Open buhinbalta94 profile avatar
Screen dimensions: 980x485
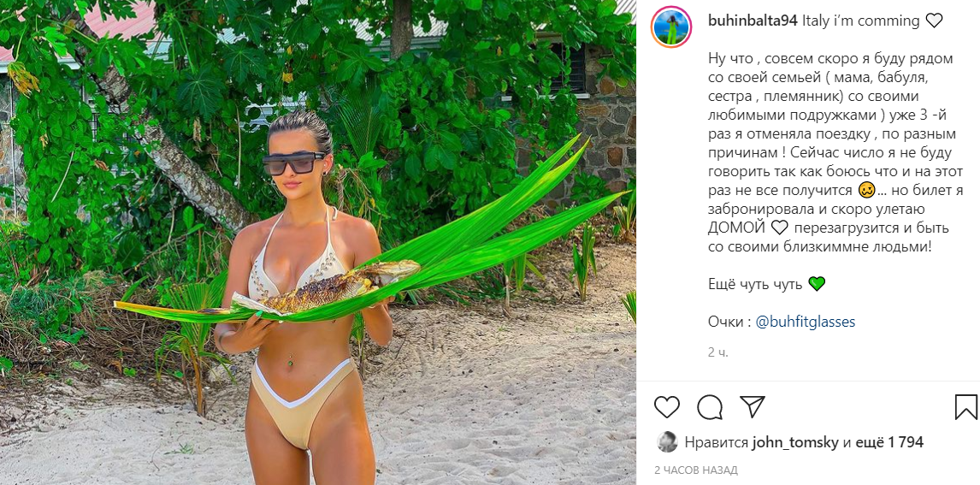[671, 27]
